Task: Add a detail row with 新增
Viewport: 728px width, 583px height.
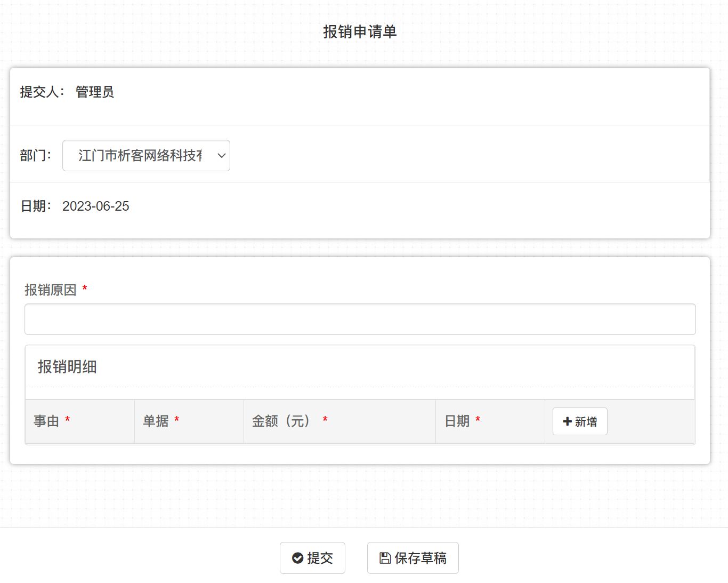Action: tap(580, 421)
